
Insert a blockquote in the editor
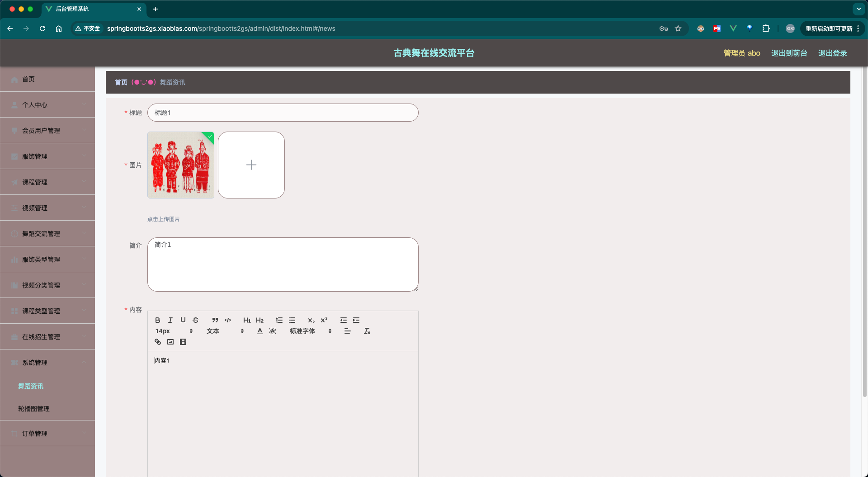point(215,320)
